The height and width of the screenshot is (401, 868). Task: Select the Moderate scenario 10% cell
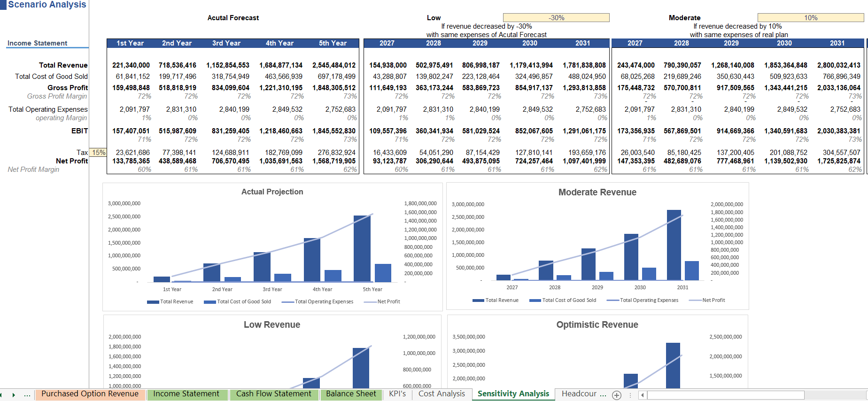click(811, 18)
